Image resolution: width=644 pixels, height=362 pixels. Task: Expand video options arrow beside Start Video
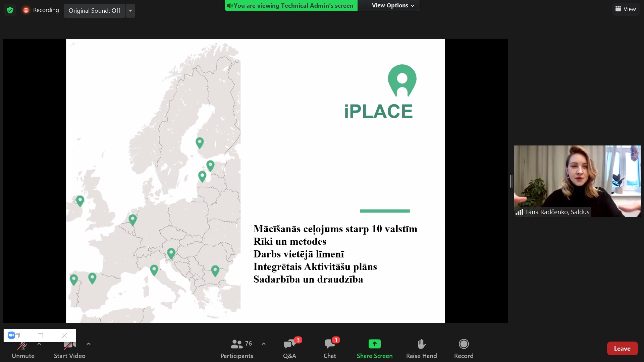pos(89,344)
